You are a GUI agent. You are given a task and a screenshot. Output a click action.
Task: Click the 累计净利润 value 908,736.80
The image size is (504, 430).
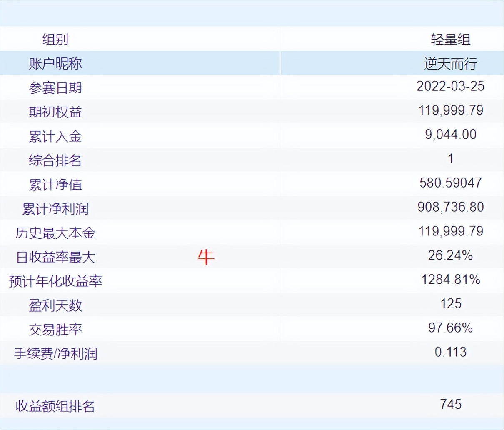(451, 207)
